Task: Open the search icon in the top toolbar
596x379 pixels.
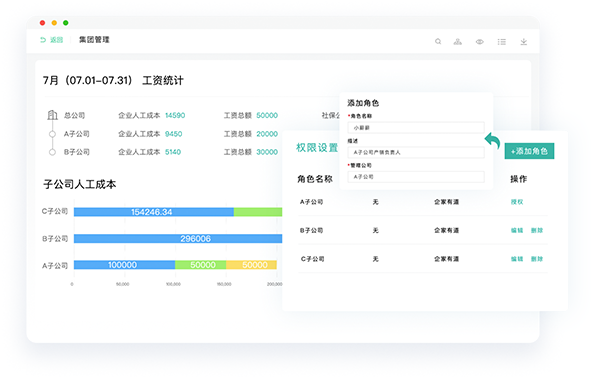Action: tap(438, 41)
